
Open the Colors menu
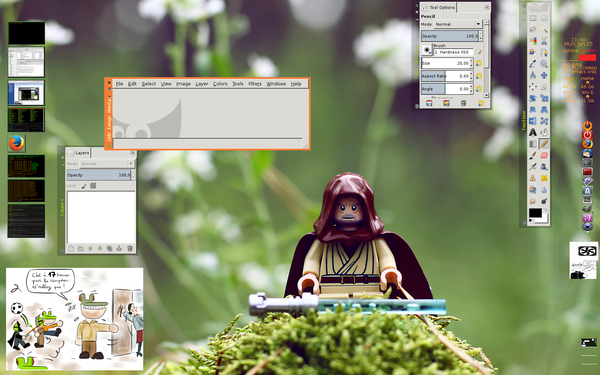[220, 84]
